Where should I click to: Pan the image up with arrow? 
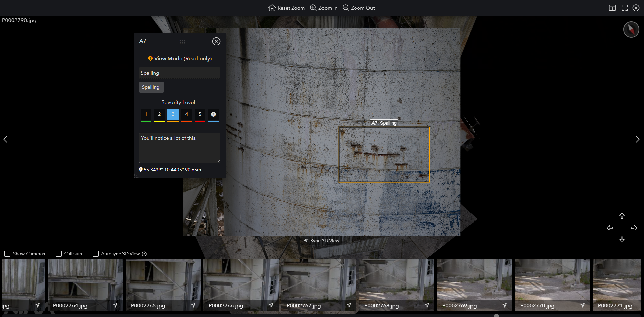622,216
